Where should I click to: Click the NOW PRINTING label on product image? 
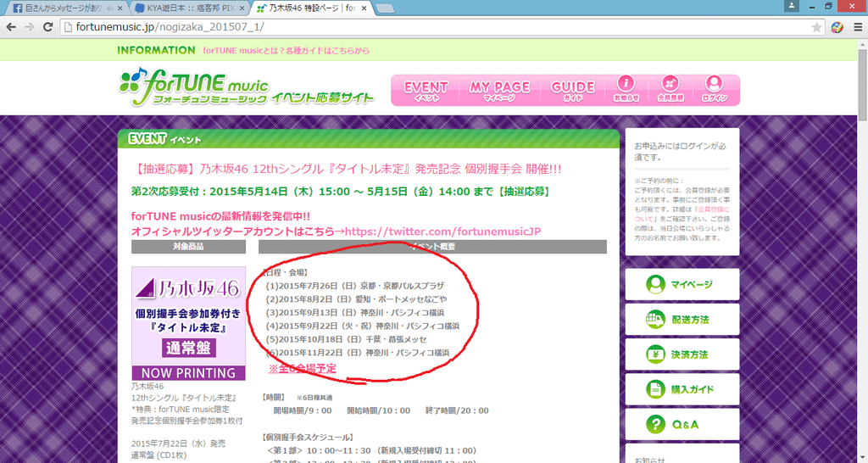tap(188, 373)
